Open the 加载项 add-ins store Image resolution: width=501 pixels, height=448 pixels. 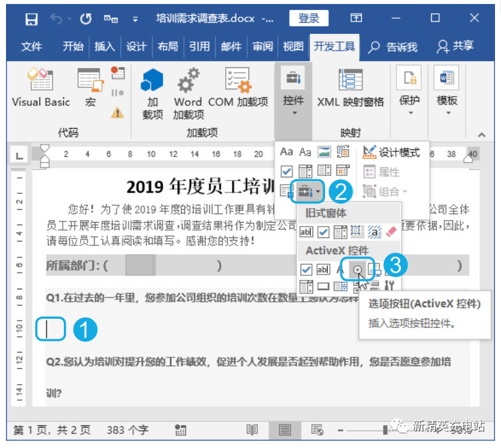click(x=153, y=94)
